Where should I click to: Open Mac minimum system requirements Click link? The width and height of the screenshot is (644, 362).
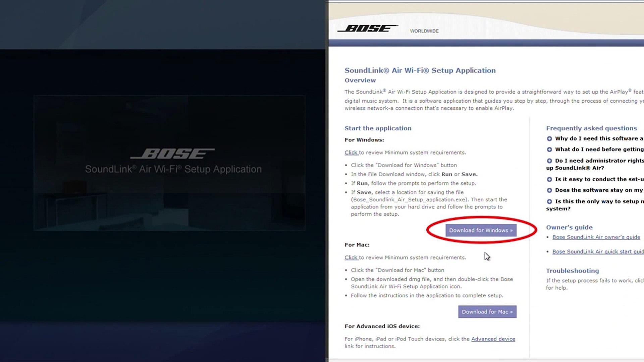(352, 257)
